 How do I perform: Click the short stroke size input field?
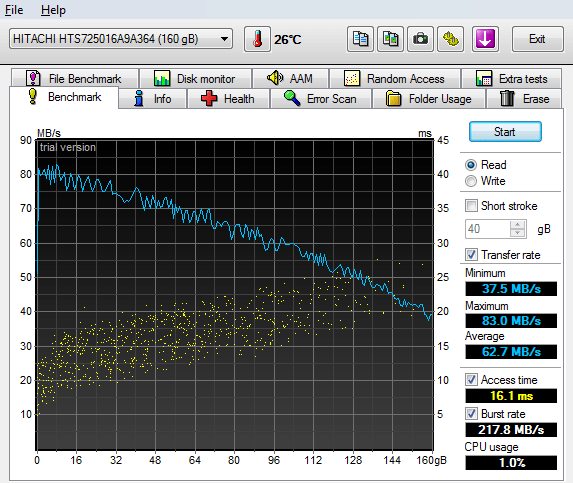488,229
